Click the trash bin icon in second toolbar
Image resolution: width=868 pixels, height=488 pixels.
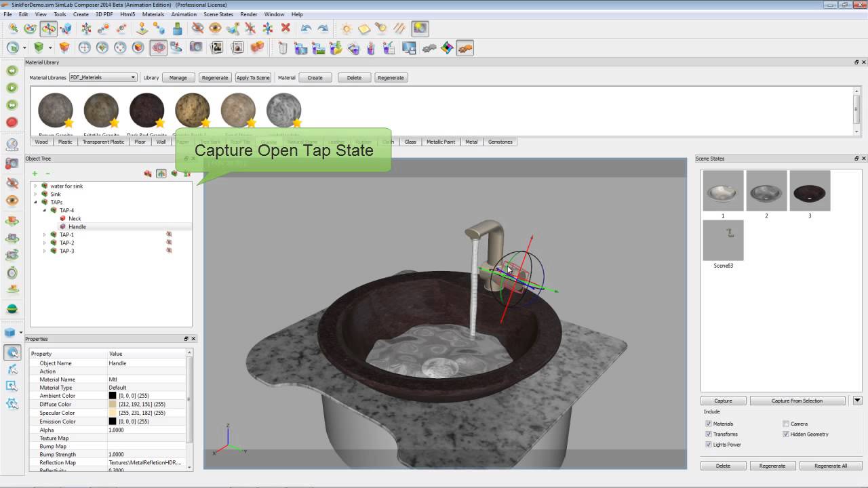pyautogui.click(x=283, y=48)
